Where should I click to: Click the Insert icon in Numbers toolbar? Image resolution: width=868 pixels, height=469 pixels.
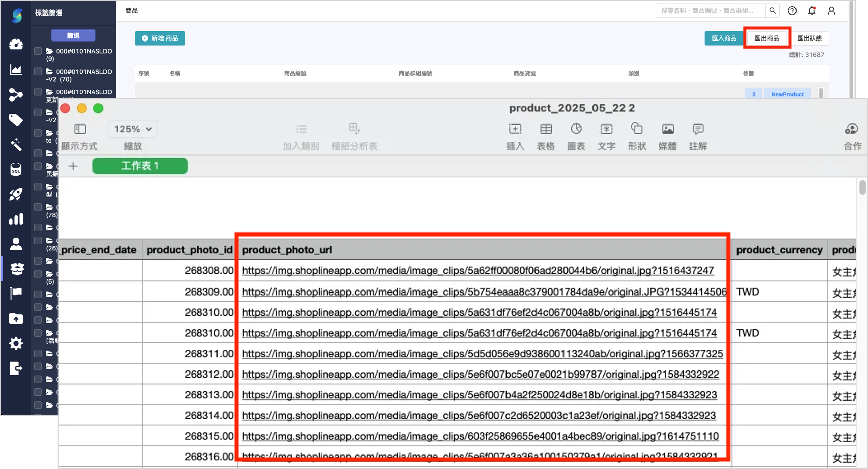(515, 129)
